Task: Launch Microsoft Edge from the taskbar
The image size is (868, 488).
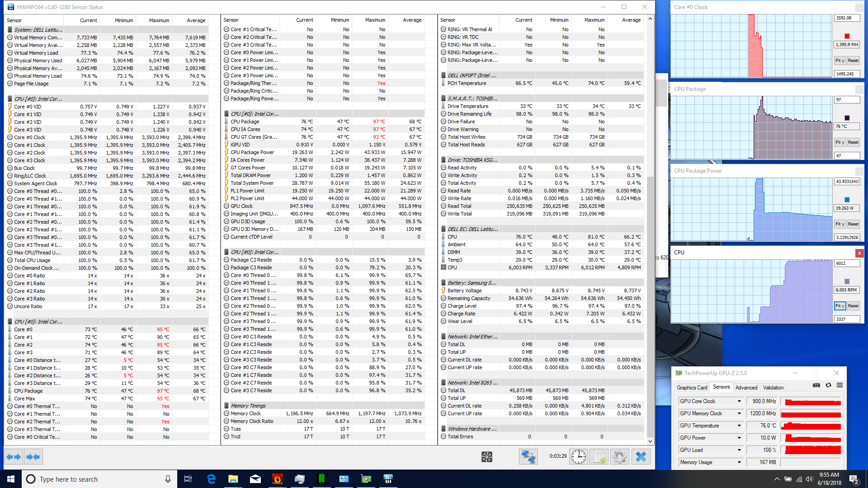Action: (211, 479)
